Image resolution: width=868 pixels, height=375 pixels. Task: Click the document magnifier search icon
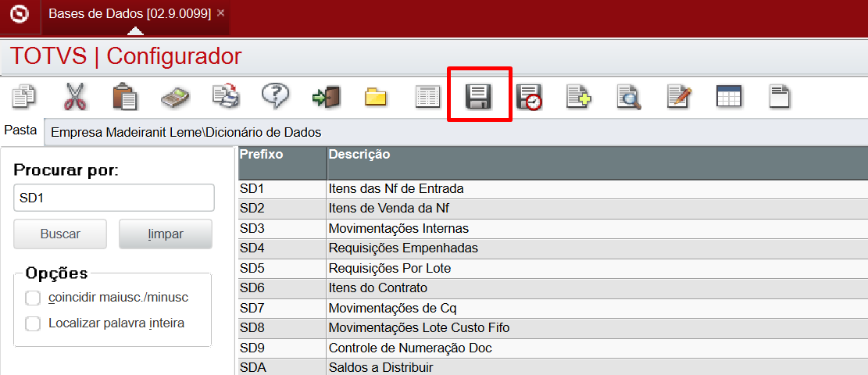click(x=630, y=97)
